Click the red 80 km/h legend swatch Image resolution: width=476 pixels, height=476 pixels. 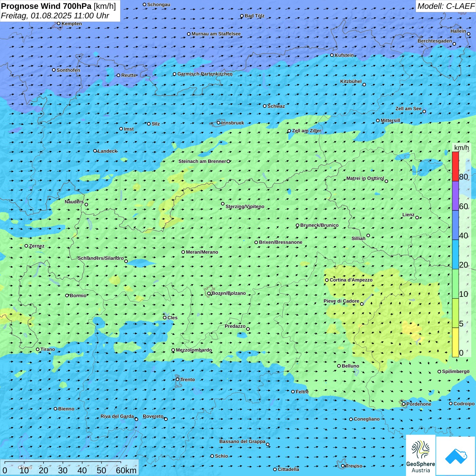(x=455, y=166)
